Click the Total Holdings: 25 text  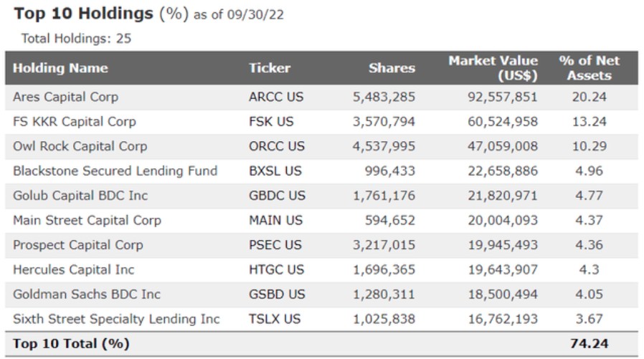click(x=76, y=38)
